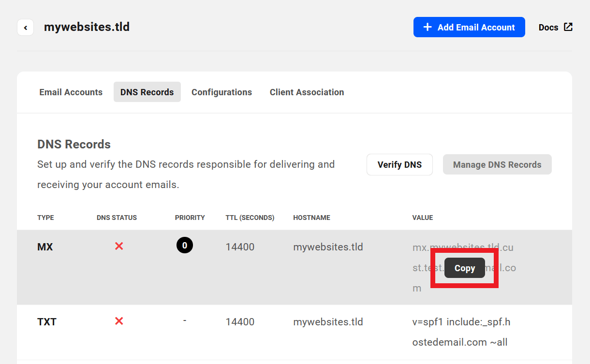This screenshot has width=590, height=364.
Task: View the Client Association tab
Action: tap(307, 92)
